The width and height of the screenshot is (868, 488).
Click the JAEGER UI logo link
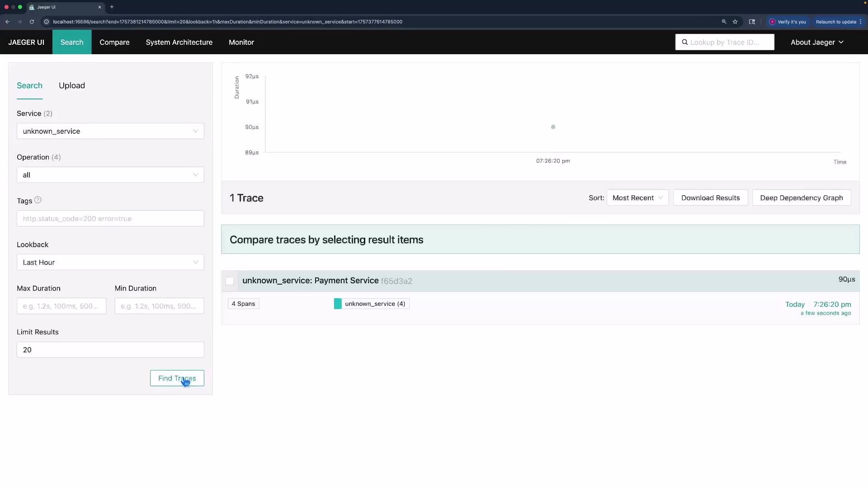point(26,42)
